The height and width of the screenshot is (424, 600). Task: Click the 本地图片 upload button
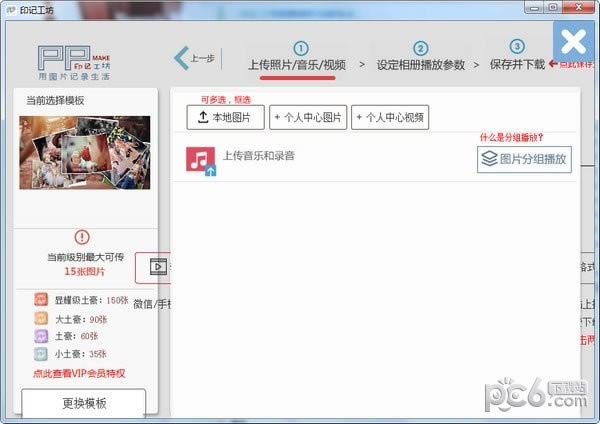point(226,117)
